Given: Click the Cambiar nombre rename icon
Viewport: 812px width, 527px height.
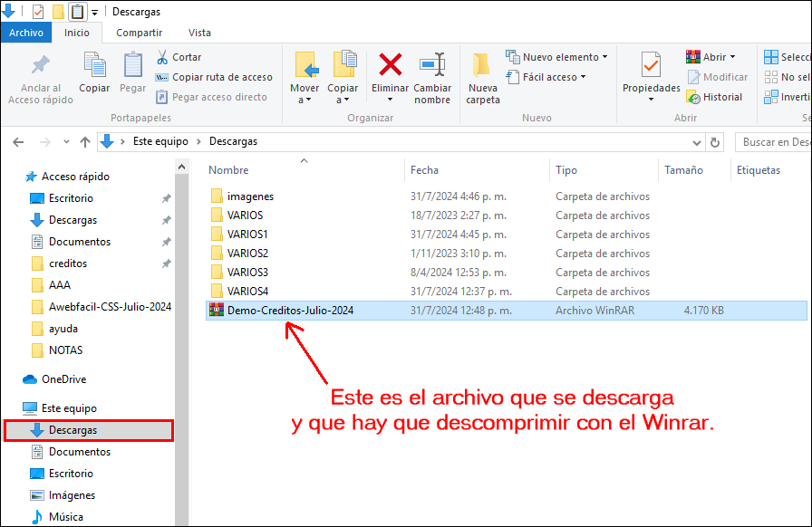Looking at the screenshot, I should pos(432,66).
